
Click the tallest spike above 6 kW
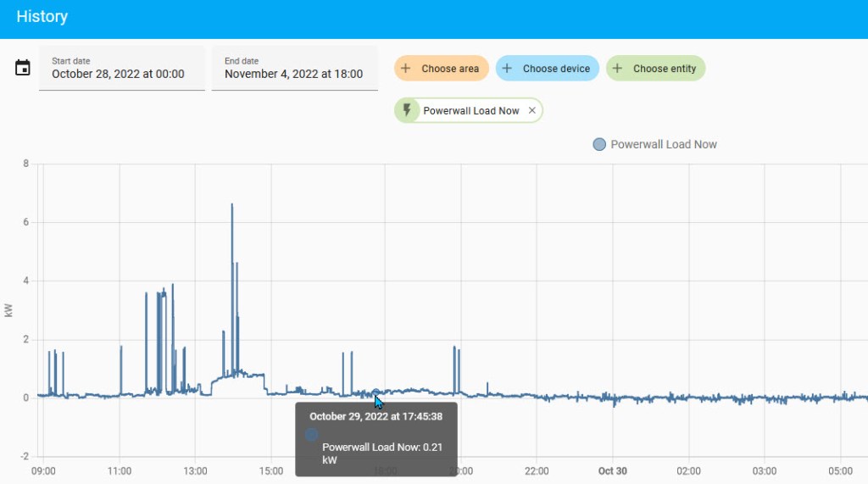click(x=231, y=206)
